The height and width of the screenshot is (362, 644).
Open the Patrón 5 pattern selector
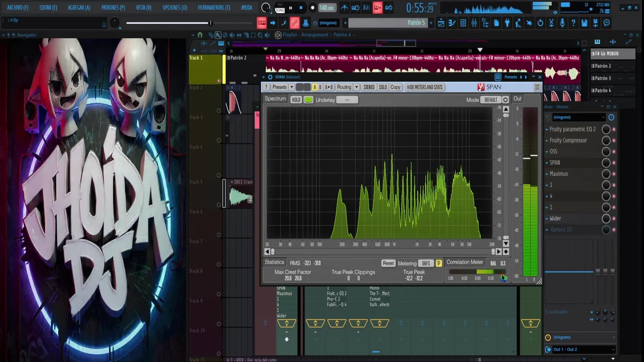click(387, 23)
